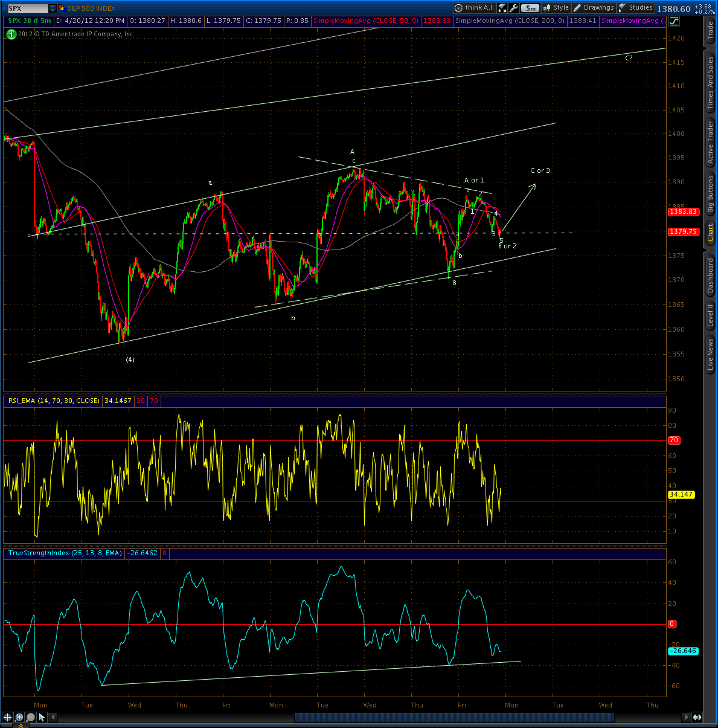Open the Big Buttons side tab
Screen dimensions: 718x728
pos(711,195)
